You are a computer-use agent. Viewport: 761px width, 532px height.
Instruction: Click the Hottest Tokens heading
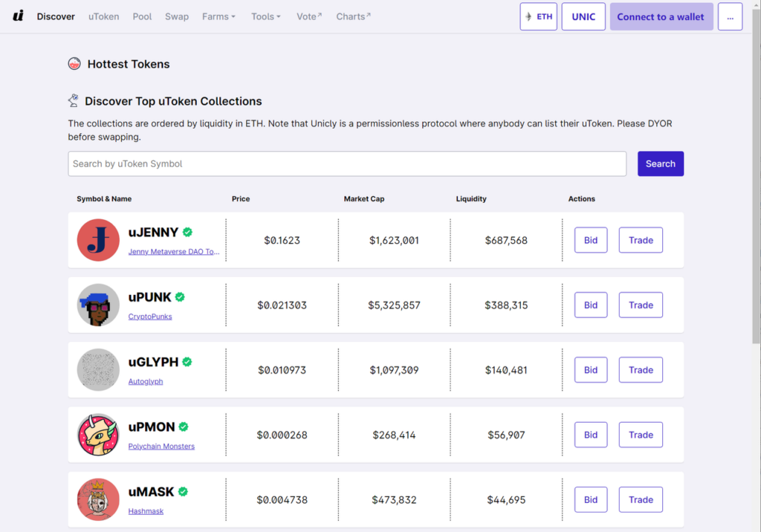[129, 64]
